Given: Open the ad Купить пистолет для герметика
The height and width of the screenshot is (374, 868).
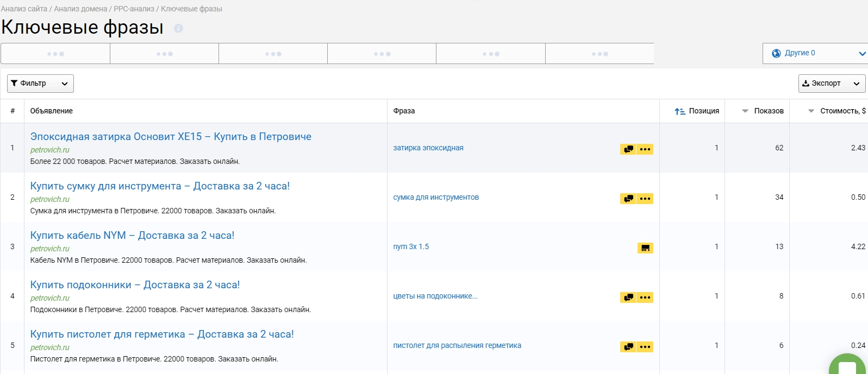Looking at the screenshot, I should pyautogui.click(x=162, y=334).
